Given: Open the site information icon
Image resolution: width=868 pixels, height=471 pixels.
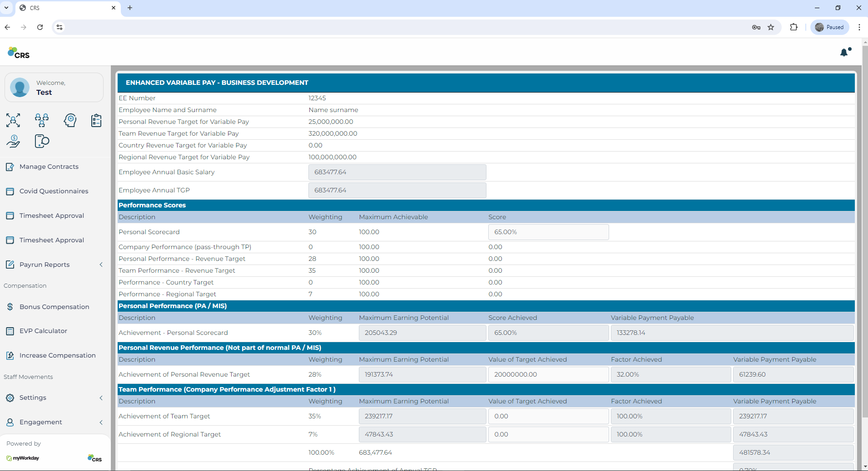Looking at the screenshot, I should coord(60,27).
